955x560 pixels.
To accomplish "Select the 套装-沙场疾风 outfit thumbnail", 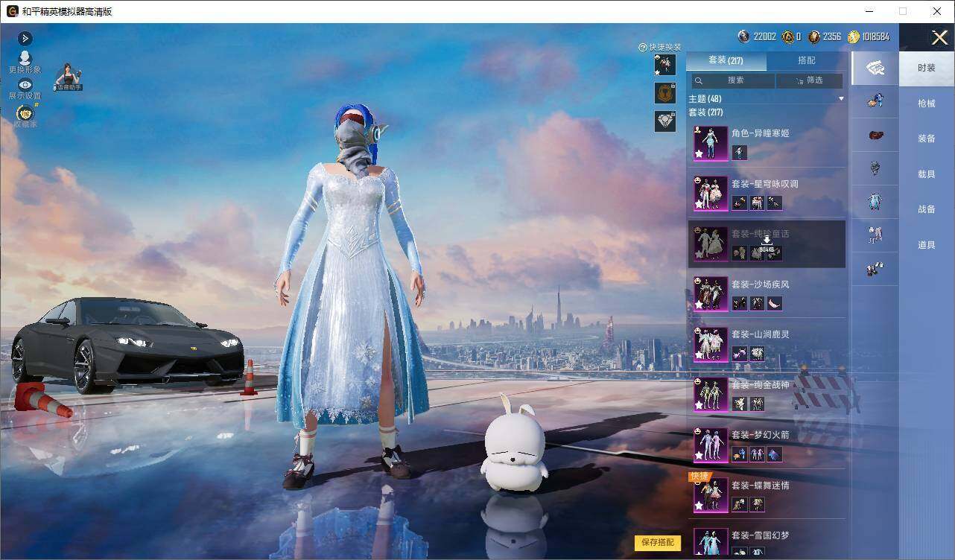I will (x=711, y=293).
